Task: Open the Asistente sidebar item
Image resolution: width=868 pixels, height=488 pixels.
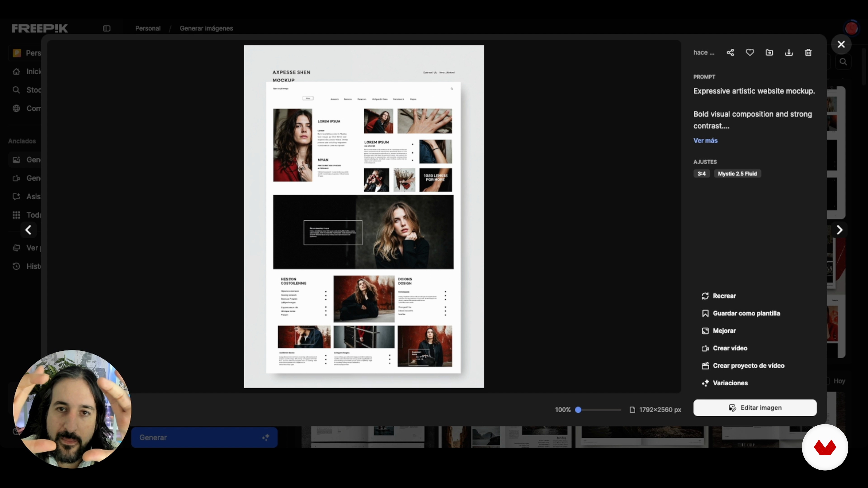Action: point(27,196)
